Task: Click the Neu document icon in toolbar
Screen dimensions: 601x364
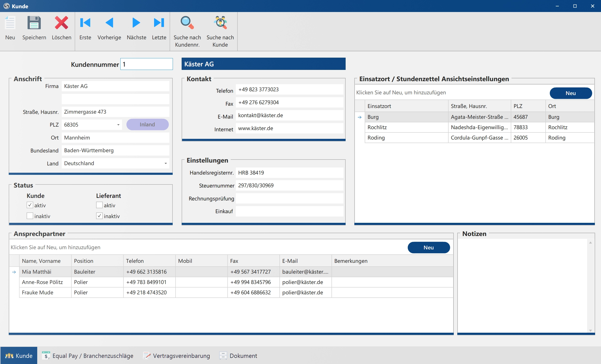Action: tap(10, 23)
